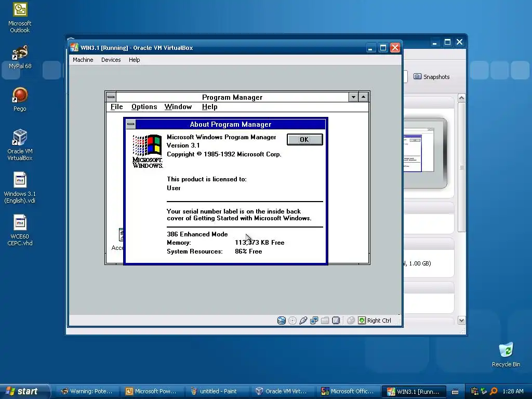
Task: Click the green host key arrow icon
Action: [362, 321]
